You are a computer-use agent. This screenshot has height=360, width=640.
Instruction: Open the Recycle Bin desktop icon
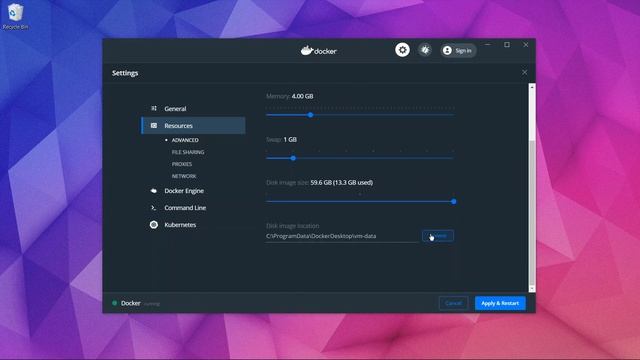click(16, 16)
